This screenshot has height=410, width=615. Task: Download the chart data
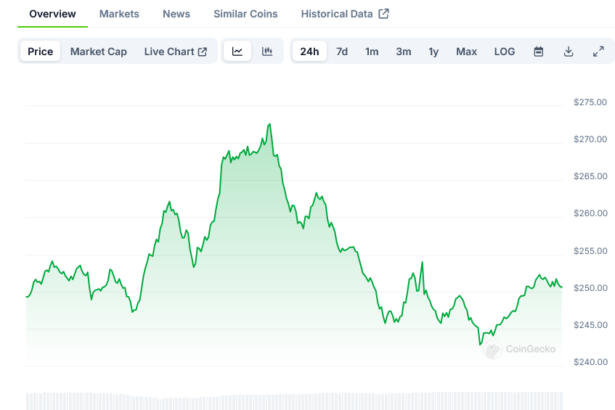click(x=568, y=51)
